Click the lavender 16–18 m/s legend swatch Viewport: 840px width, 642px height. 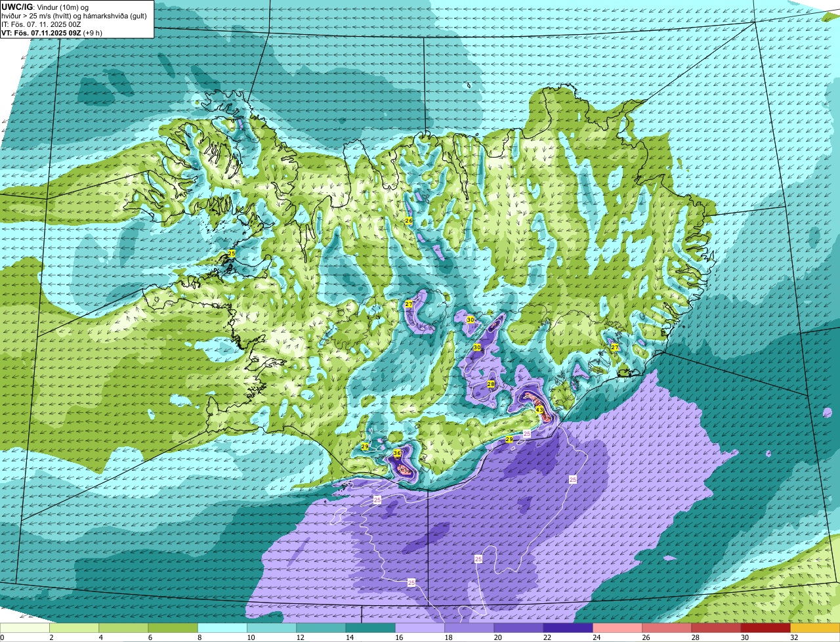pos(420,628)
